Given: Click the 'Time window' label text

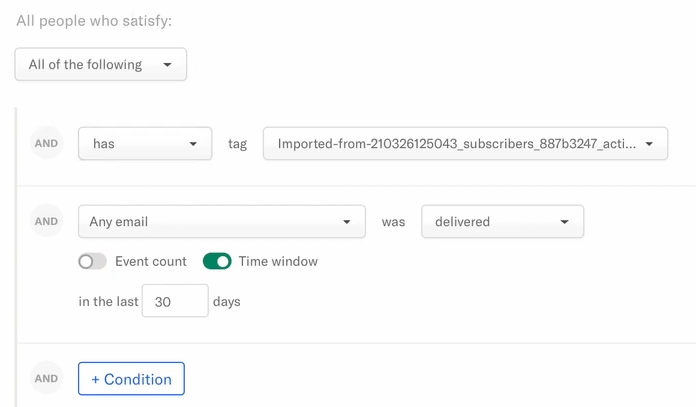Looking at the screenshot, I should click(278, 261).
